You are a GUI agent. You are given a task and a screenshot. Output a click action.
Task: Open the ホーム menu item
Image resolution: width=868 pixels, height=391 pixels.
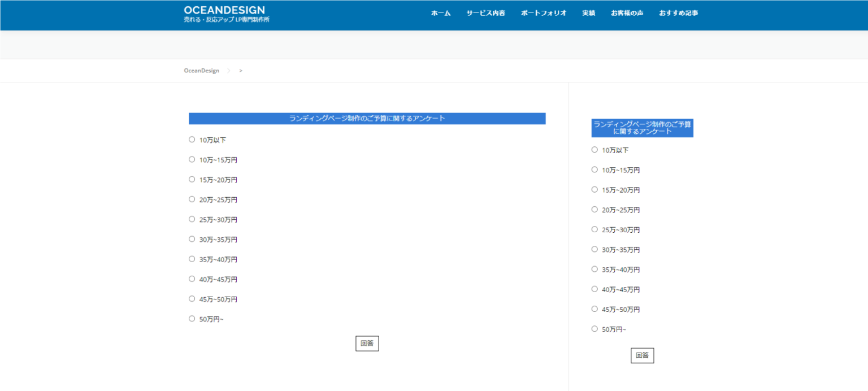point(441,12)
